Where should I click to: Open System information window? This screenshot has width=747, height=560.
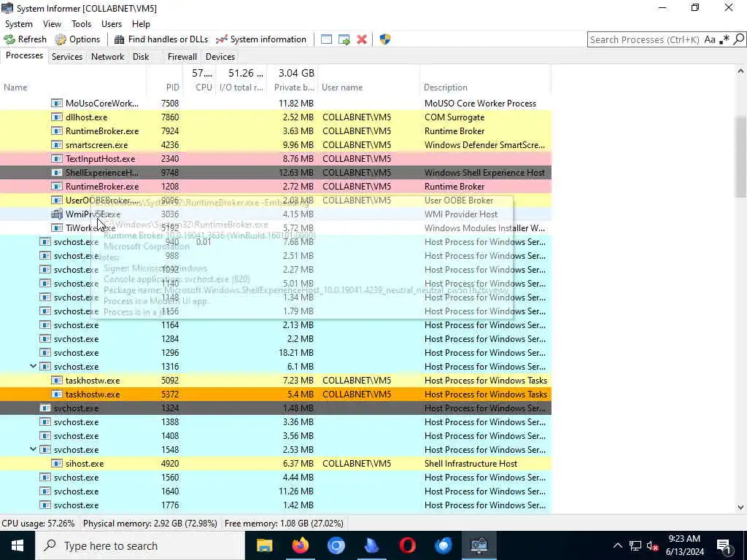pyautogui.click(x=261, y=39)
